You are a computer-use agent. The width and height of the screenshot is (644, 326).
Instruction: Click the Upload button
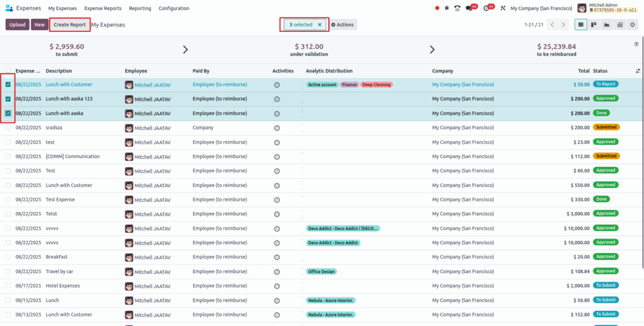18,25
